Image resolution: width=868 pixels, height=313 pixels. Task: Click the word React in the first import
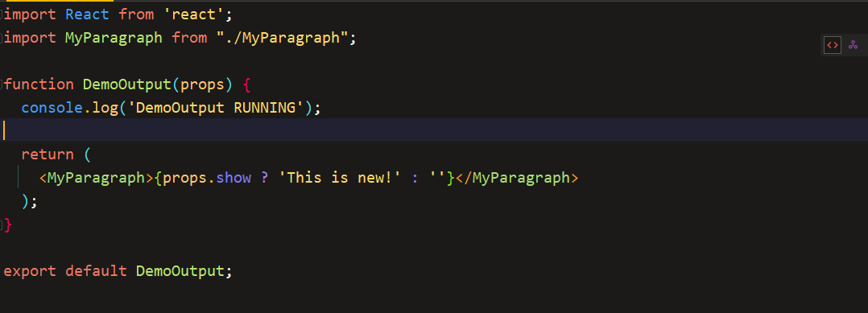[x=88, y=15]
